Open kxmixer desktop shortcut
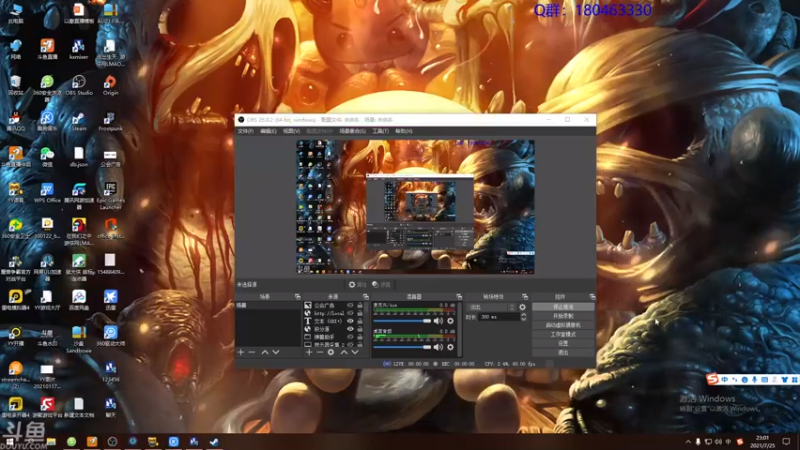The image size is (800, 450). click(79, 49)
